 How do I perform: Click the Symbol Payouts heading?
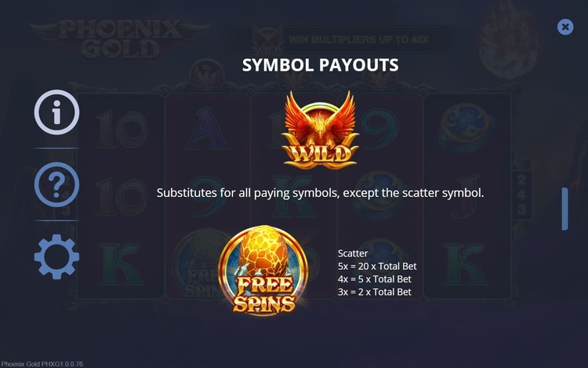(x=320, y=64)
